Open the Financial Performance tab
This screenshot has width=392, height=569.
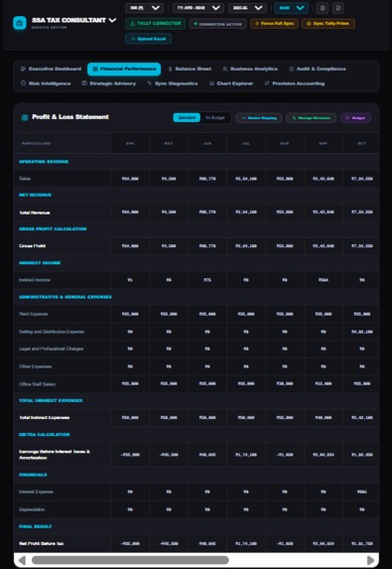[124, 69]
